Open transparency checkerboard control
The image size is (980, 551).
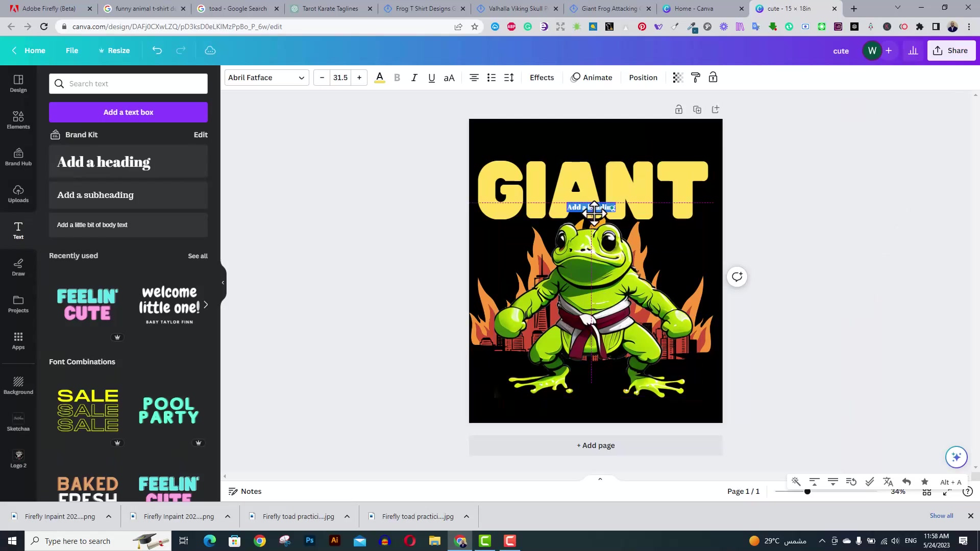[678, 78]
